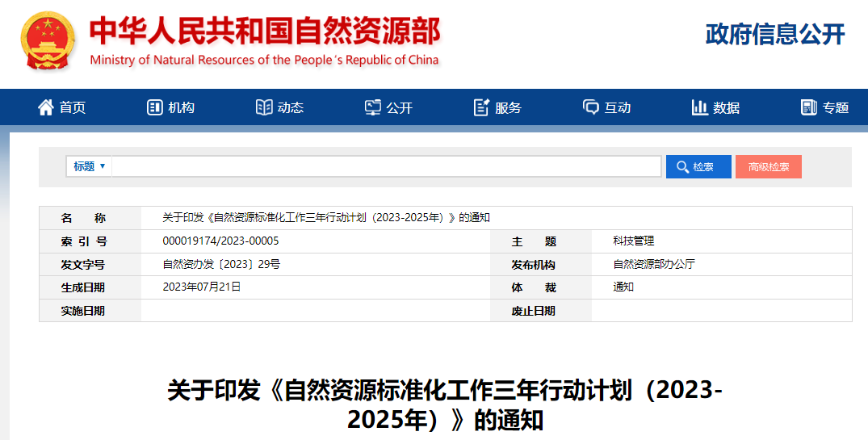The height and width of the screenshot is (440, 868).
Task: Select document number 自然资办发〔2023〕29号
Action: click(x=221, y=265)
